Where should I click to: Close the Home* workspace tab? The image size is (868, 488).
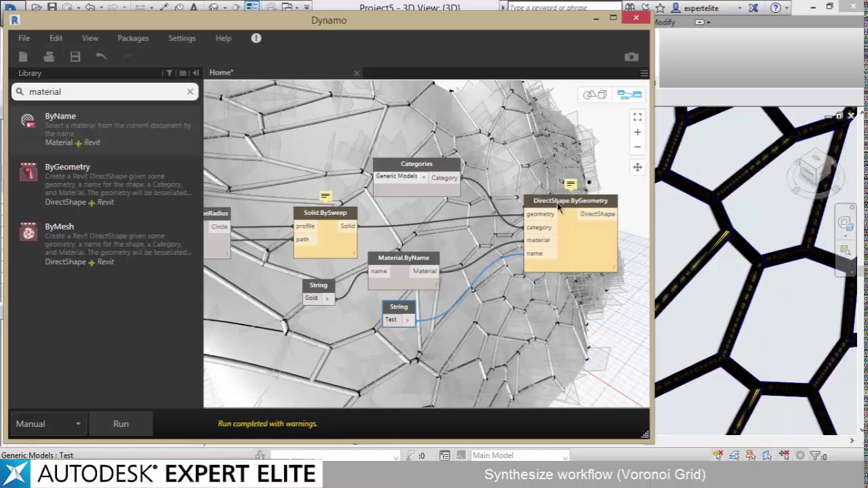click(357, 73)
